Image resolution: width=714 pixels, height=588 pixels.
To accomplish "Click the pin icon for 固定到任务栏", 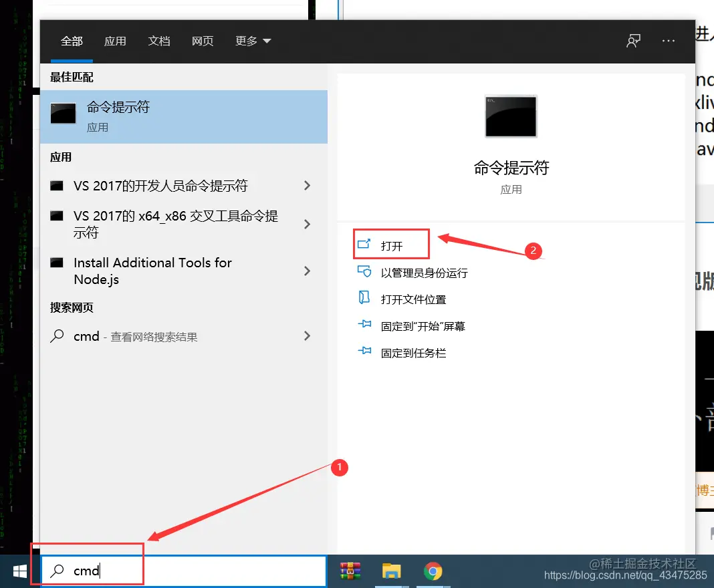I will [364, 350].
